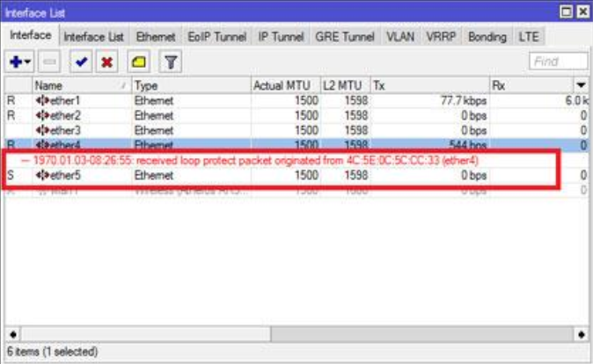Go to the LTE tab

coord(530,37)
